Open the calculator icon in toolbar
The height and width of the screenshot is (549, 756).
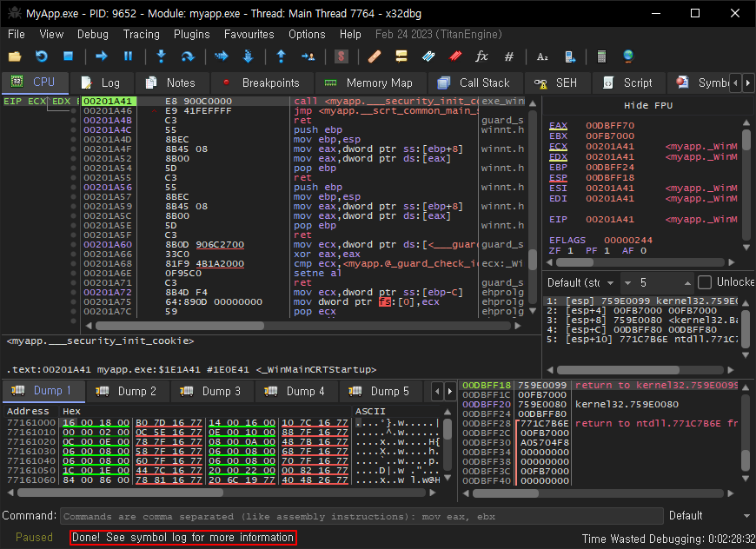[600, 56]
